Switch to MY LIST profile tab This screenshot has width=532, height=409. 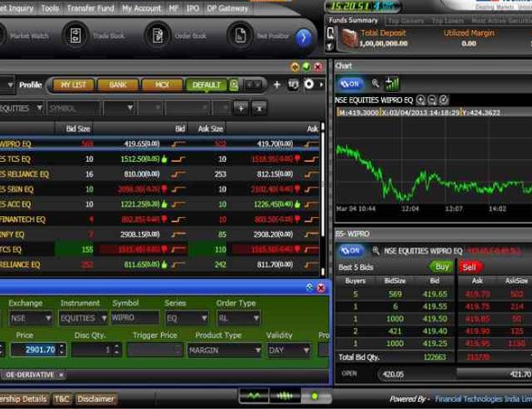click(x=73, y=85)
